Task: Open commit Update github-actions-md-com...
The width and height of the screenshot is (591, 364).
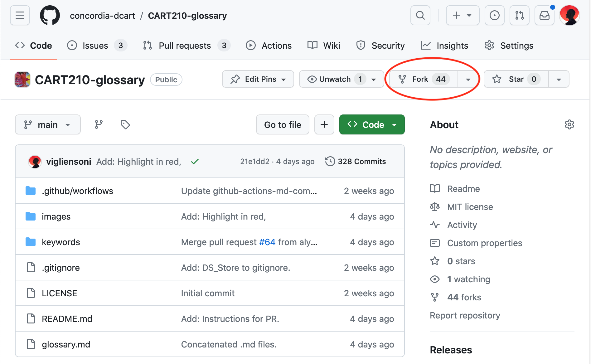Action: 249,191
